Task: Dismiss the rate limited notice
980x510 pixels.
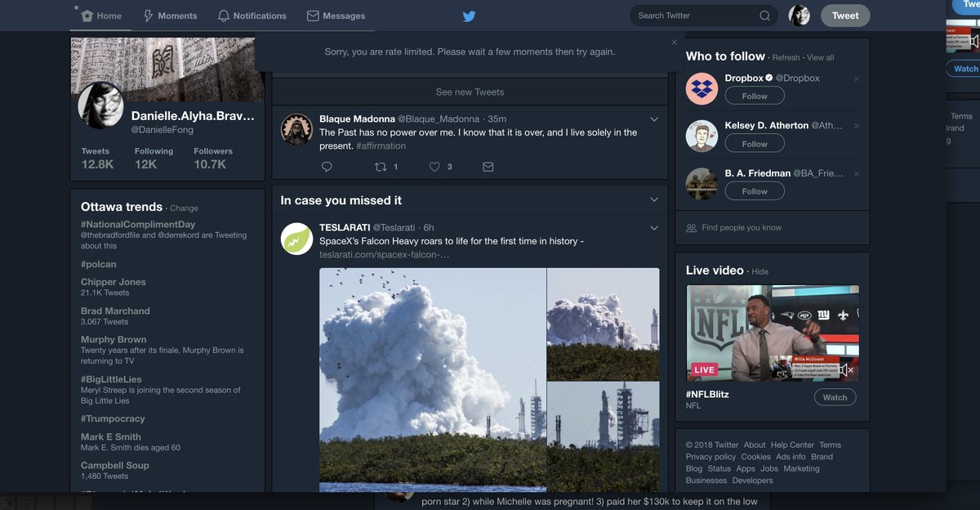Action: pos(674,42)
